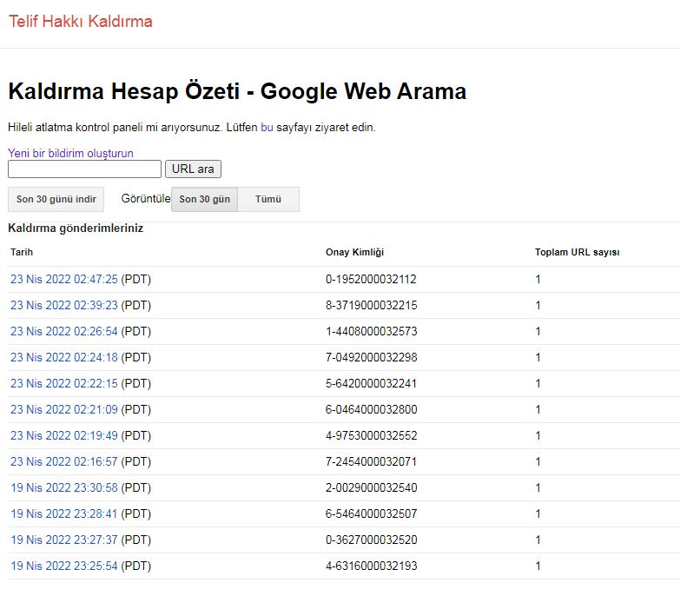
Task: Open the Telif Hakkı Kaldırma header link
Action: tap(81, 21)
